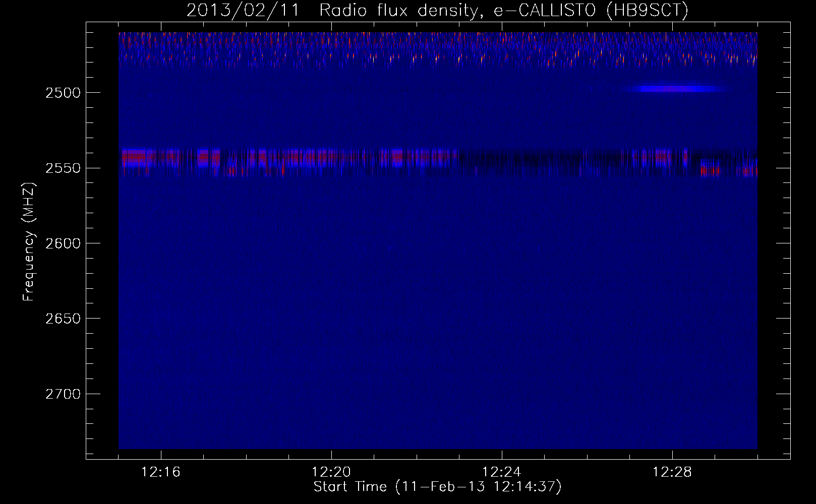Click the 'Start Time (11-Feb-13 12:14:37)' label
This screenshot has width=816, height=504.
pyautogui.click(x=437, y=487)
